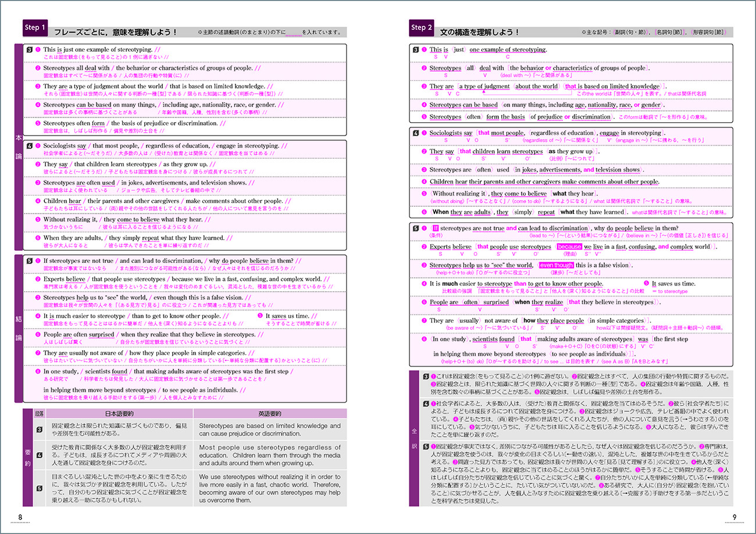Click the highlighted 'If' box in Step 2
This screenshot has width=756, height=534.
(x=435, y=228)
